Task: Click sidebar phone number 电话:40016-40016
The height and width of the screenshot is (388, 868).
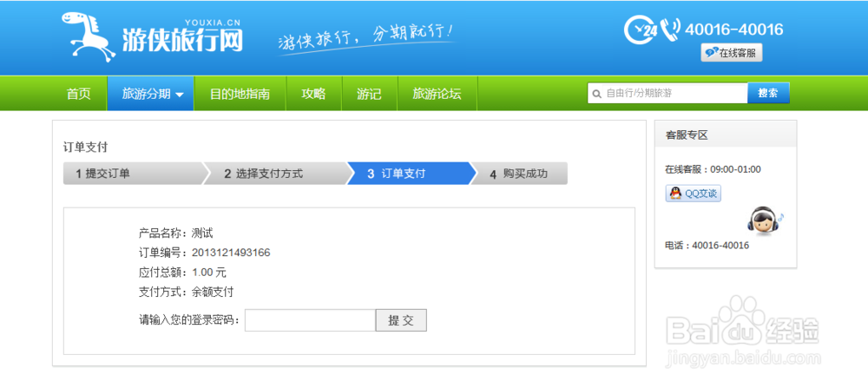Action: coord(707,245)
